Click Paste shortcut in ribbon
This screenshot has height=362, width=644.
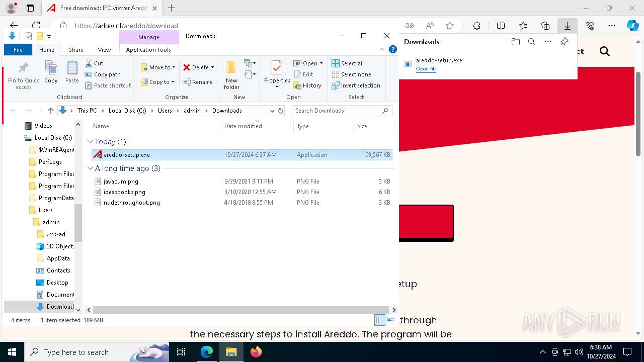click(x=108, y=85)
